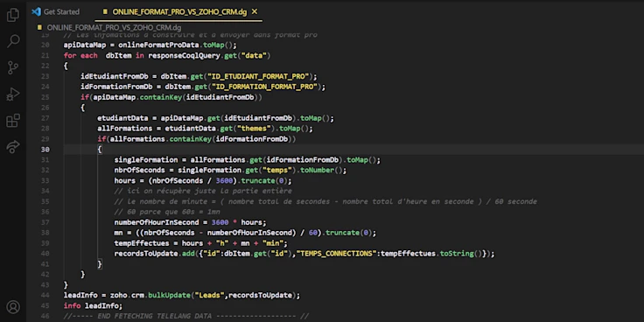This screenshot has width=644, height=322.
Task: Click line number 21 in gutter
Action: (x=45, y=55)
